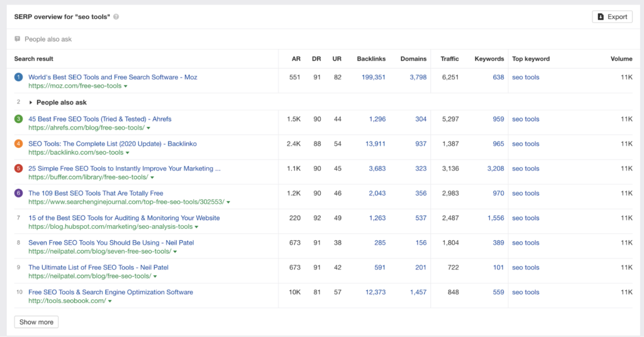
Task: Click the Top keyword column header
Action: [x=531, y=58]
